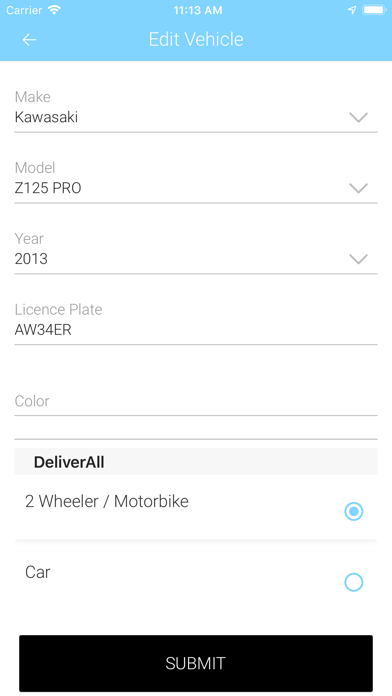Tap the Edit Vehicle title
Screen dimensions: 392x696
tap(196, 40)
